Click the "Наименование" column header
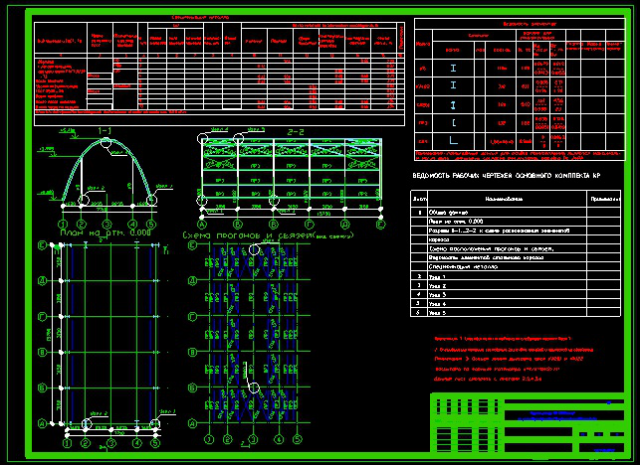This screenshot has height=465, width=640. tap(504, 199)
